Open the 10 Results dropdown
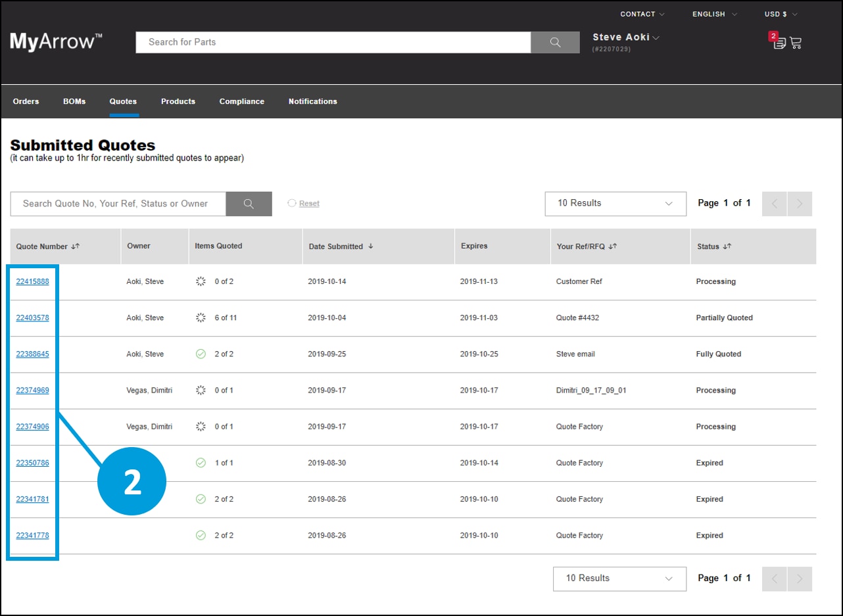The height and width of the screenshot is (616, 843). pos(615,204)
